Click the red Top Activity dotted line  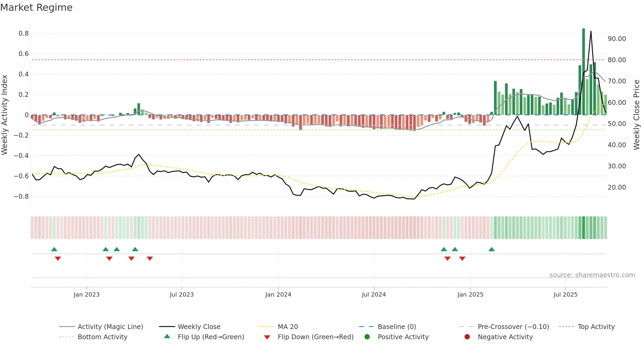point(319,60)
